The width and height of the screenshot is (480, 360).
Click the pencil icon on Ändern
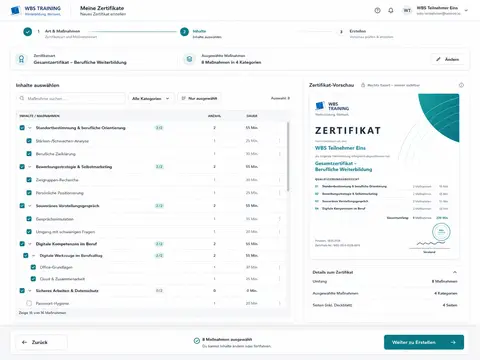pos(438,59)
